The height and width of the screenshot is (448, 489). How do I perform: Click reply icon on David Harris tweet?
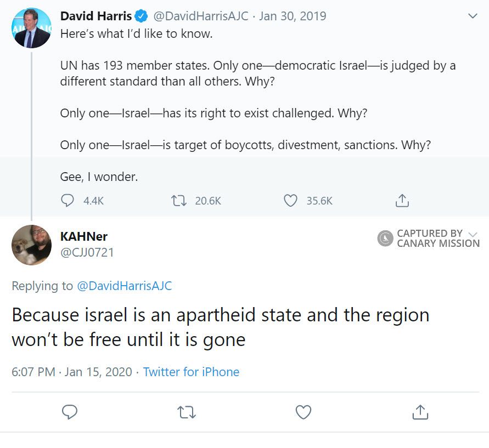[68, 201]
